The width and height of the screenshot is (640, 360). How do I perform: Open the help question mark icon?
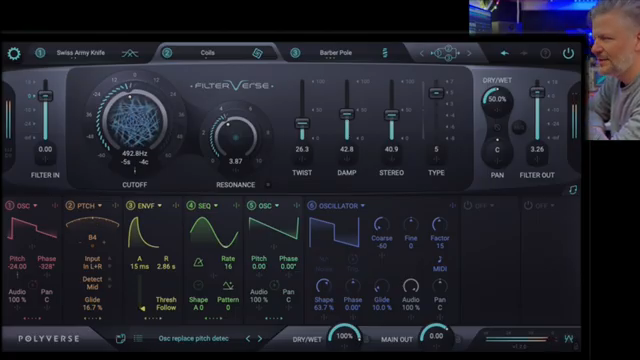click(x=545, y=53)
